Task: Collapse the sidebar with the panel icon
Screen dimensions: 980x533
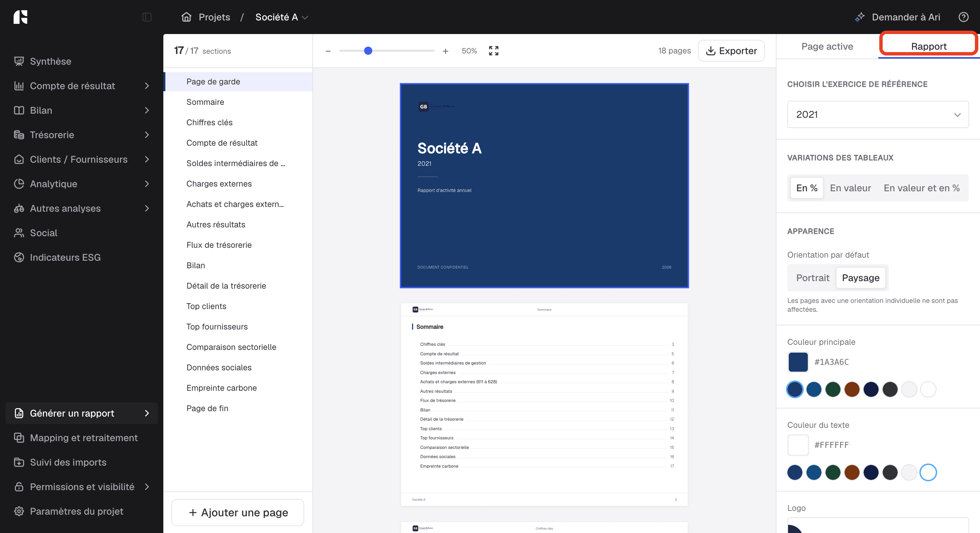Action: (147, 17)
